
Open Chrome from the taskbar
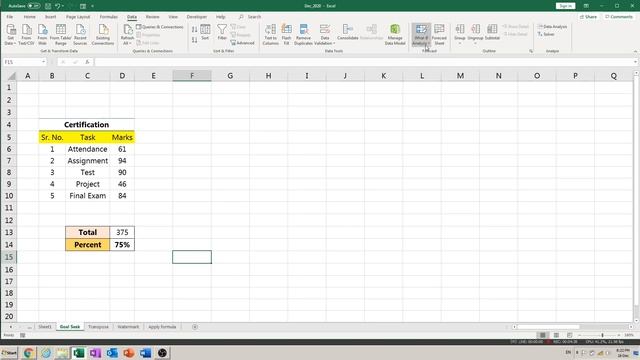[x=28, y=353]
